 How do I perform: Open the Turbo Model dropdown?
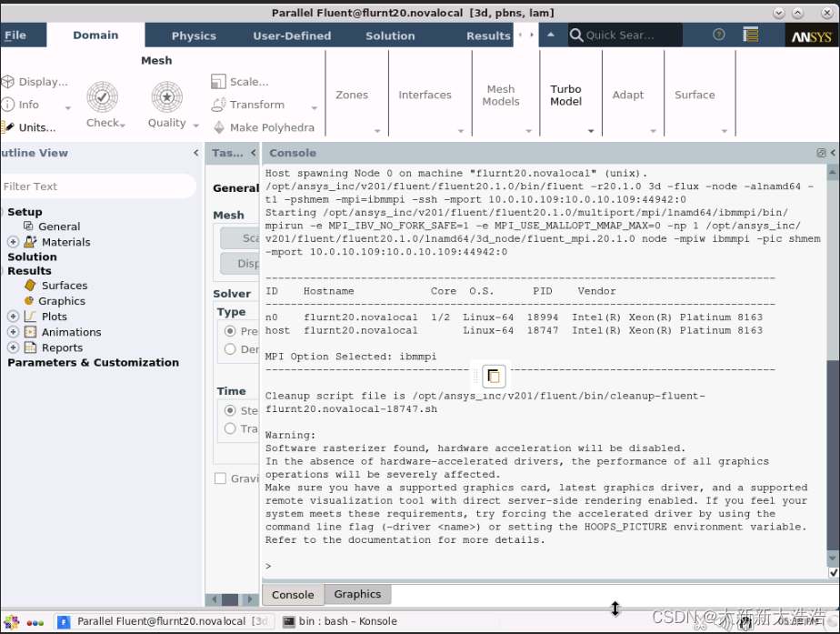591,131
